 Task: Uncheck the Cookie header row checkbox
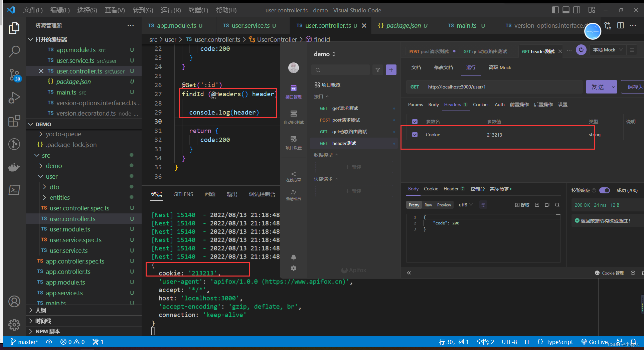coord(415,135)
